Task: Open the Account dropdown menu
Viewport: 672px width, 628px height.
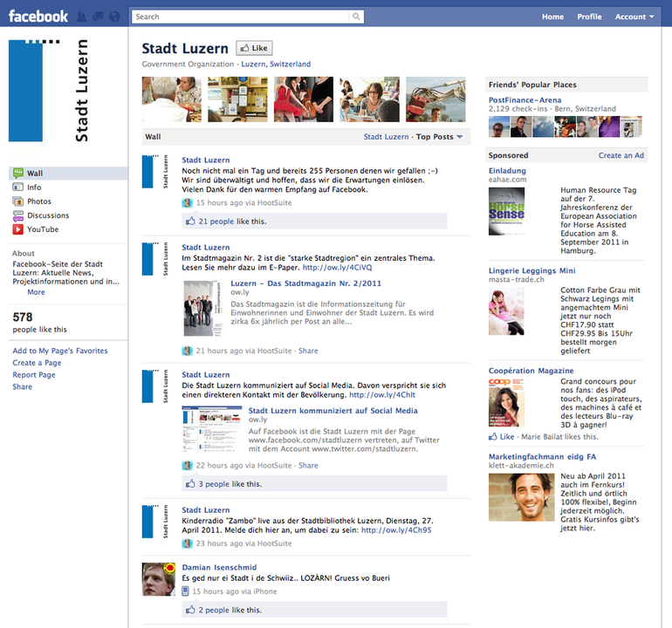Action: pyautogui.click(x=634, y=17)
